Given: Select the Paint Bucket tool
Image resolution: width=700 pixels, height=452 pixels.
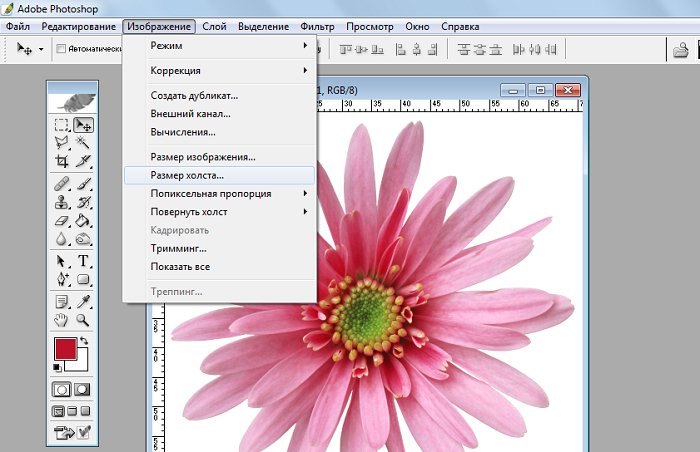Looking at the screenshot, I should click(x=83, y=221).
